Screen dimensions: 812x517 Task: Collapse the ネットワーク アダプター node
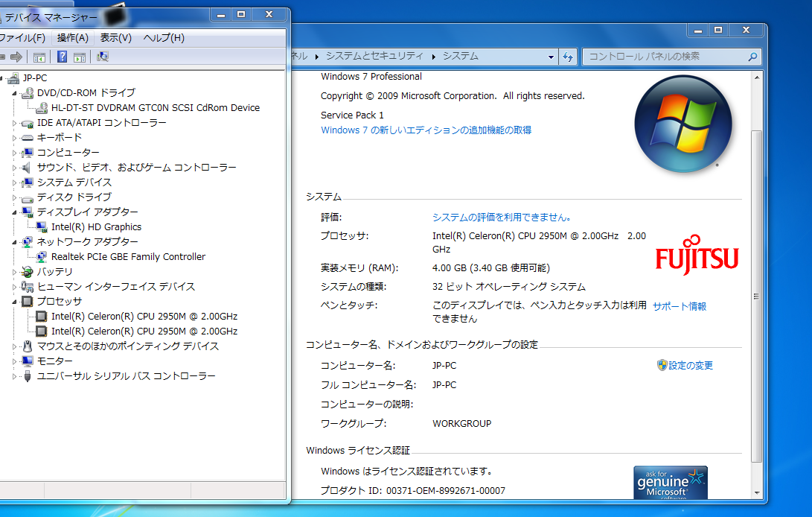click(14, 242)
